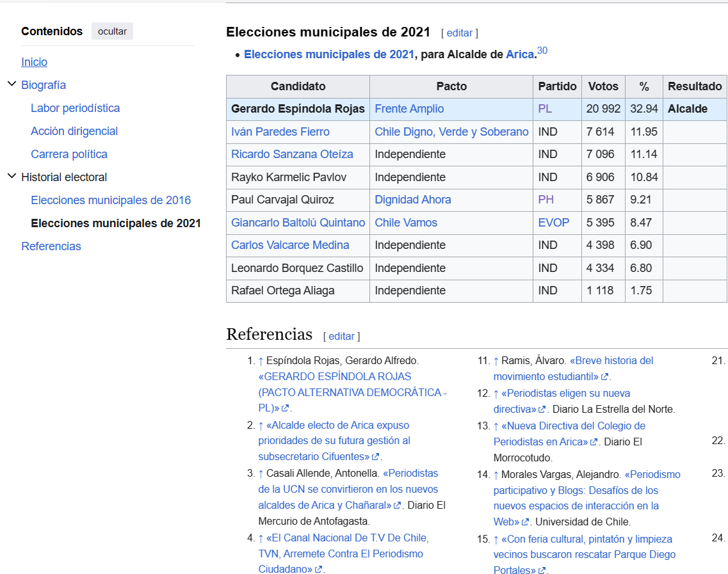Screen dimensions: 728x574
Task: Open «Periodistas eligen su nueva directiva» source
Action: pos(562,401)
